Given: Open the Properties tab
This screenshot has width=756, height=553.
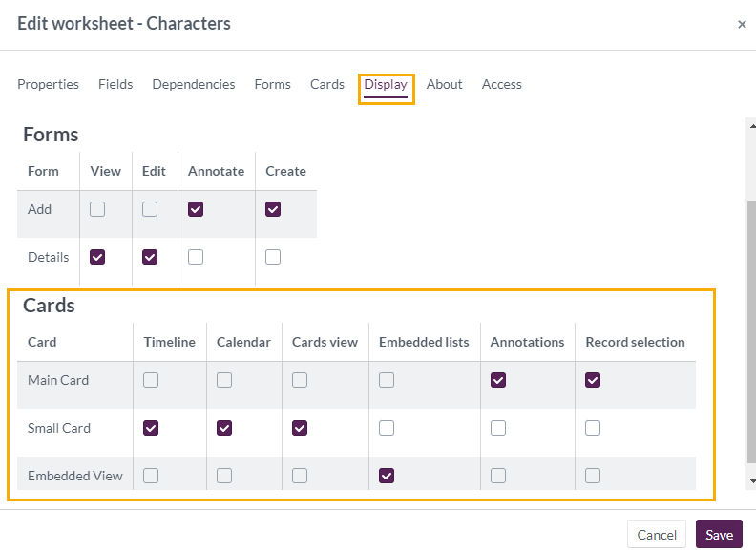Looking at the screenshot, I should (x=48, y=84).
